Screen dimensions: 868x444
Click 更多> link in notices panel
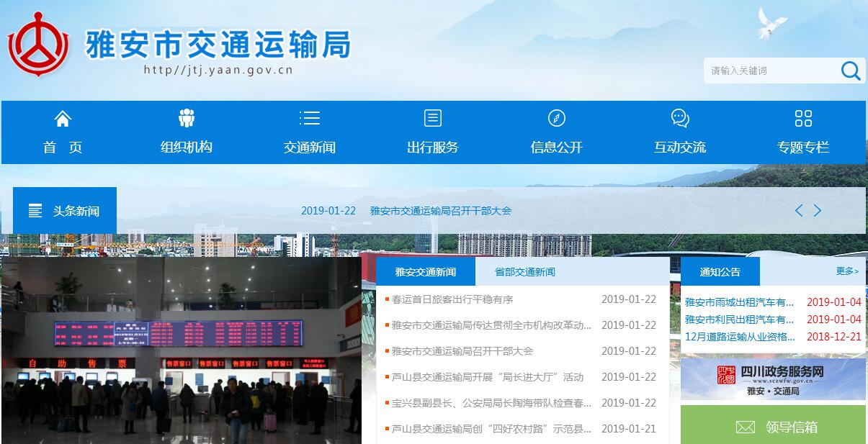point(847,271)
